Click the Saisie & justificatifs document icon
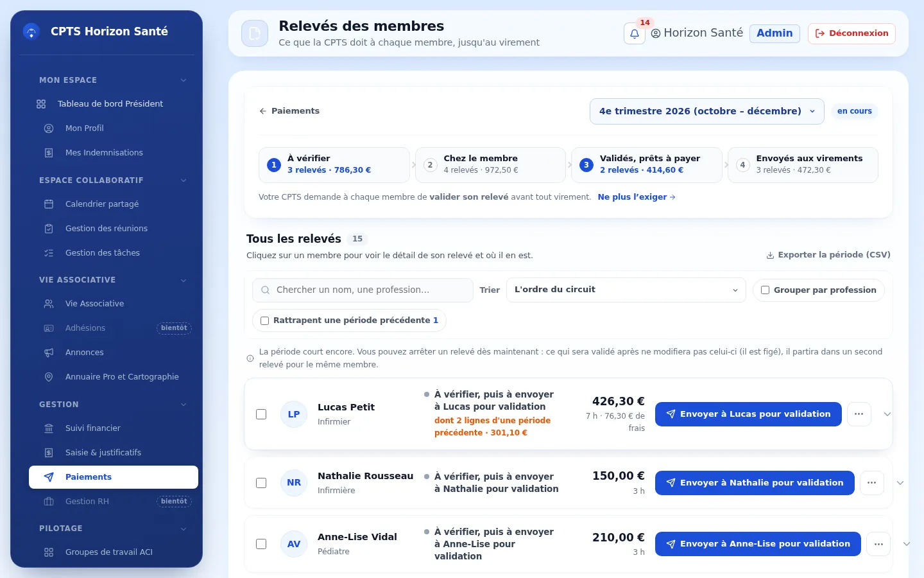Screen dimensions: 924x578 point(49,453)
